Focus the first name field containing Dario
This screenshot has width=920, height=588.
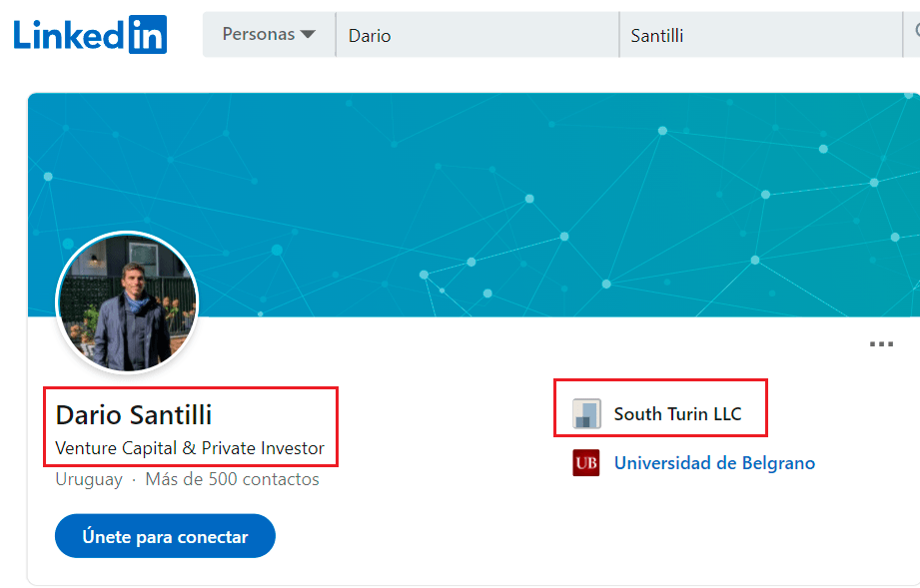(x=476, y=35)
